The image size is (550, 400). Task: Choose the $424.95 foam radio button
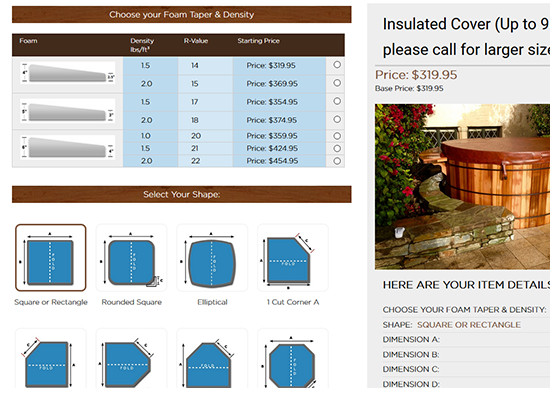tap(337, 148)
